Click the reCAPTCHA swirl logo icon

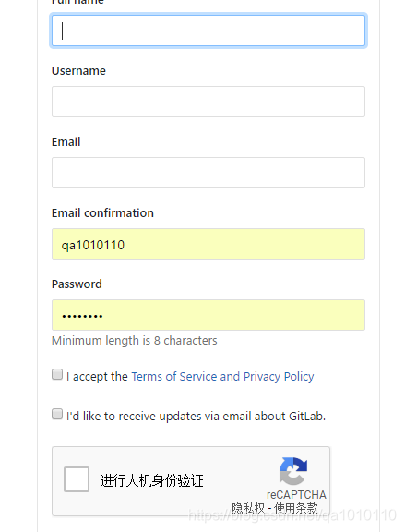point(293,471)
